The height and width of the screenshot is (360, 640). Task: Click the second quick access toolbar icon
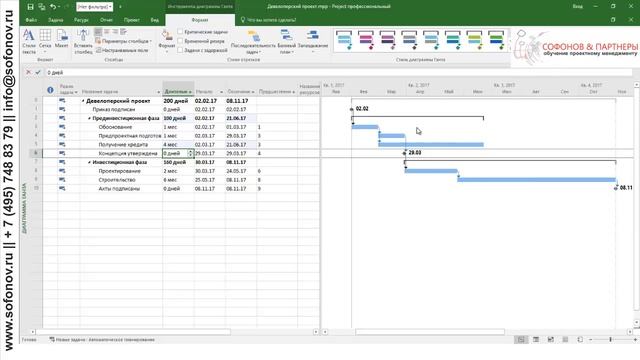[x=42, y=7]
